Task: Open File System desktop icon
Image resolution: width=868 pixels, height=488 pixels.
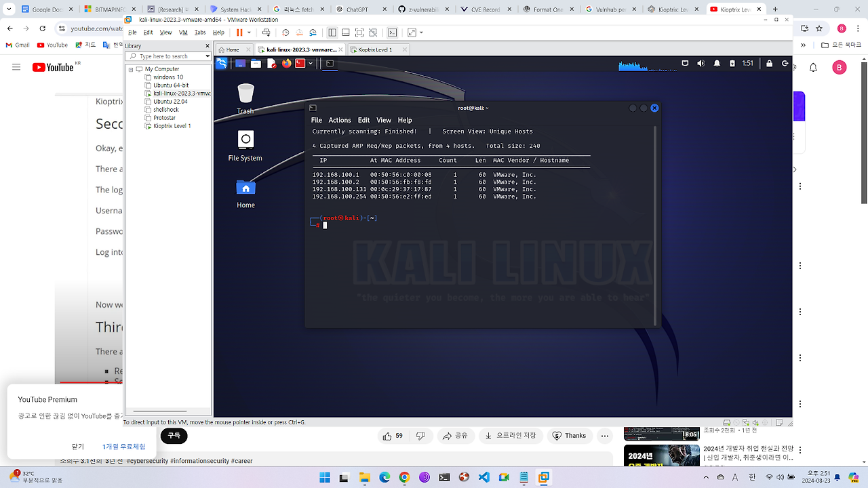Action: (245, 146)
